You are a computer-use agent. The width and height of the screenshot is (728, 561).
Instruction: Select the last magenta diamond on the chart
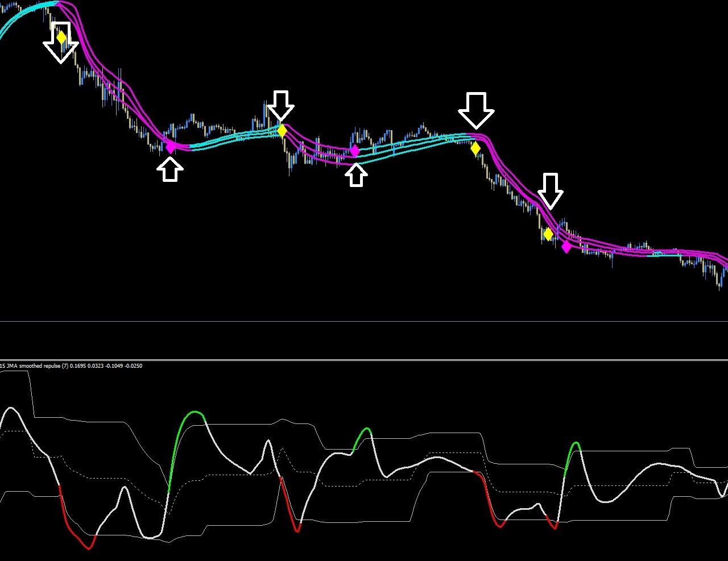(x=566, y=247)
